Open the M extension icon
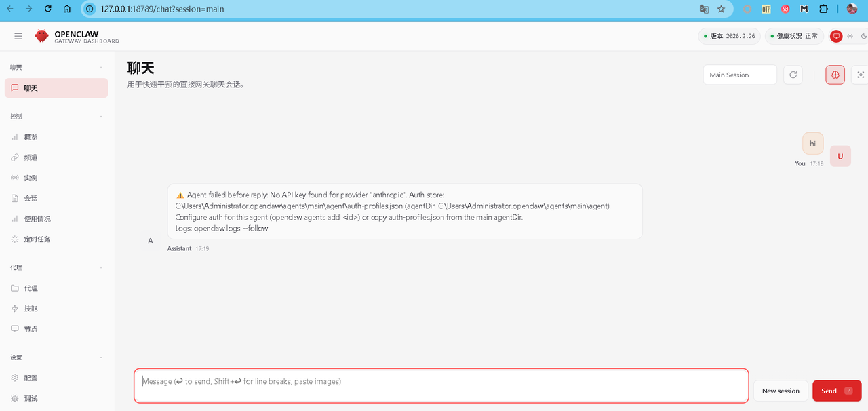Screen dimensions: 868x411 pos(804,9)
